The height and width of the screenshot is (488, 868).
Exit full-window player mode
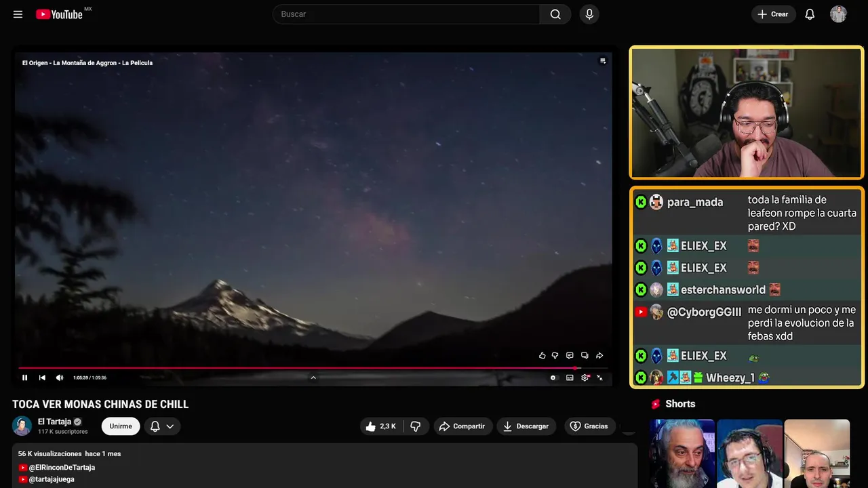[x=599, y=378]
